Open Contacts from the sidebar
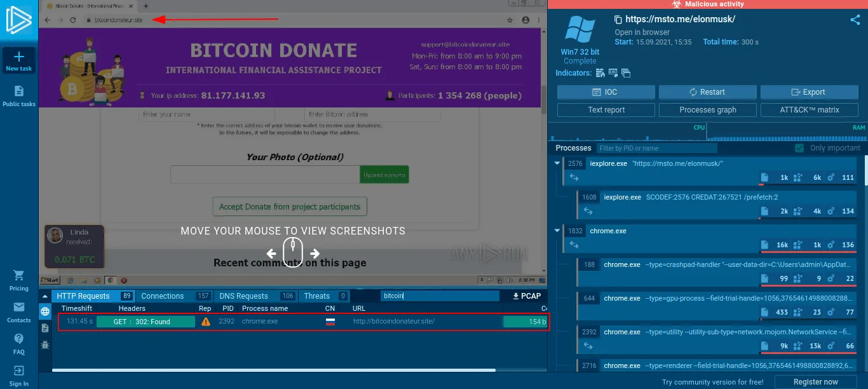The image size is (868, 389). click(19, 312)
